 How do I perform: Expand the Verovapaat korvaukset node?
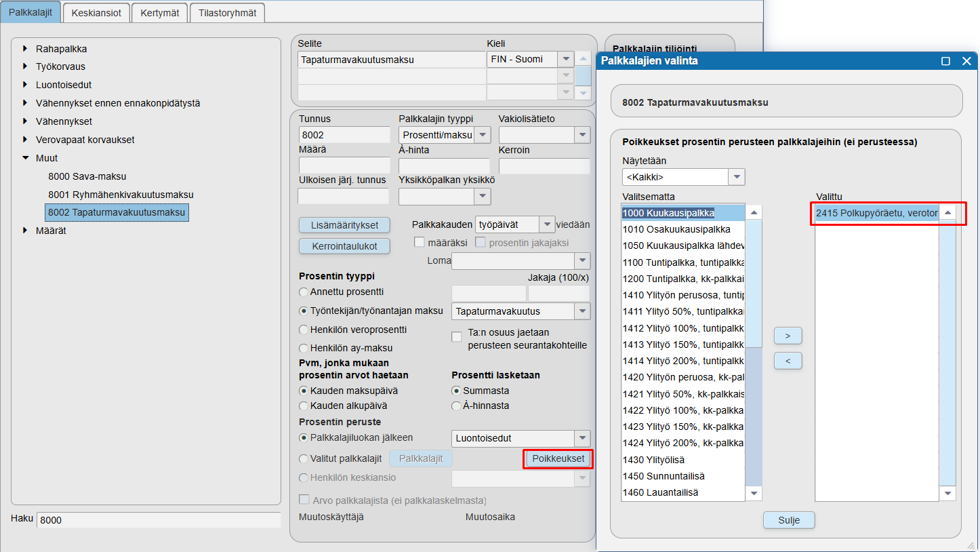[x=25, y=140]
